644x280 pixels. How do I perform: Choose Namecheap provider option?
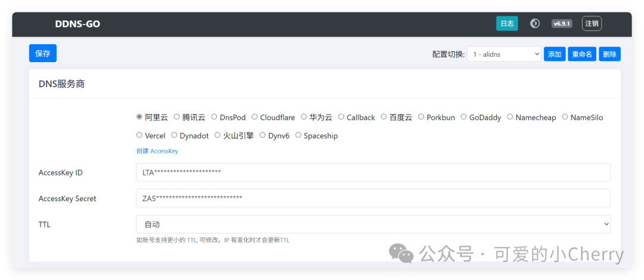click(x=510, y=117)
